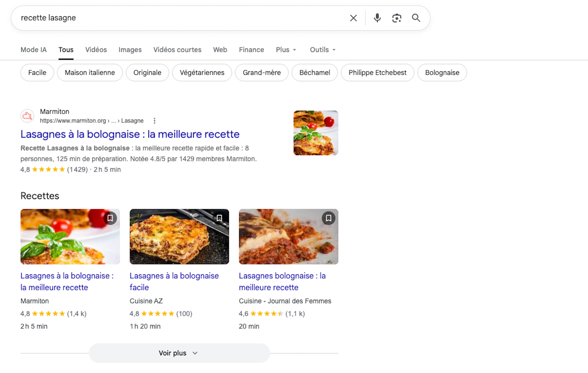Click the 'recette lasagne' search input field

[x=181, y=18]
